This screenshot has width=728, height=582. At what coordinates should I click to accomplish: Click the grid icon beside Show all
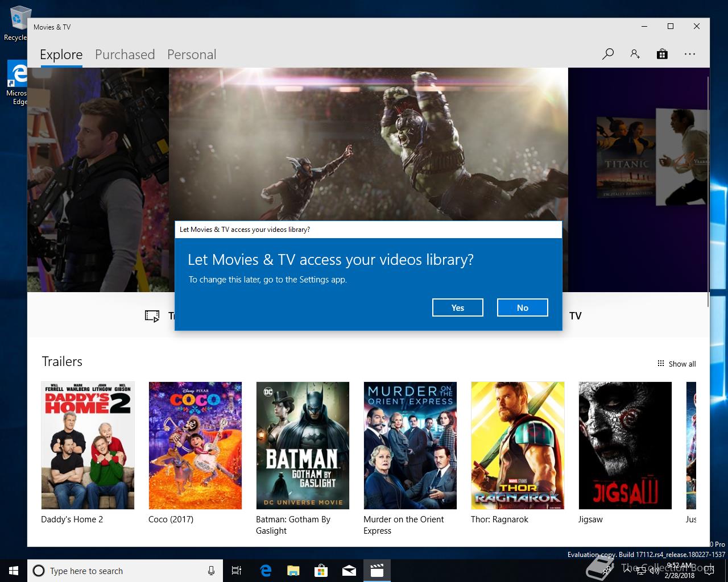pyautogui.click(x=660, y=363)
